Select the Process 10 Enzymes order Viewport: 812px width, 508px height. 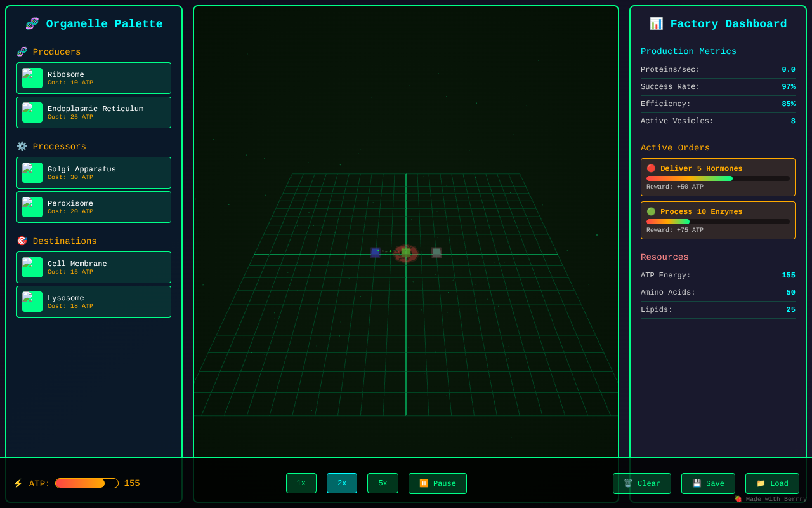click(x=717, y=220)
